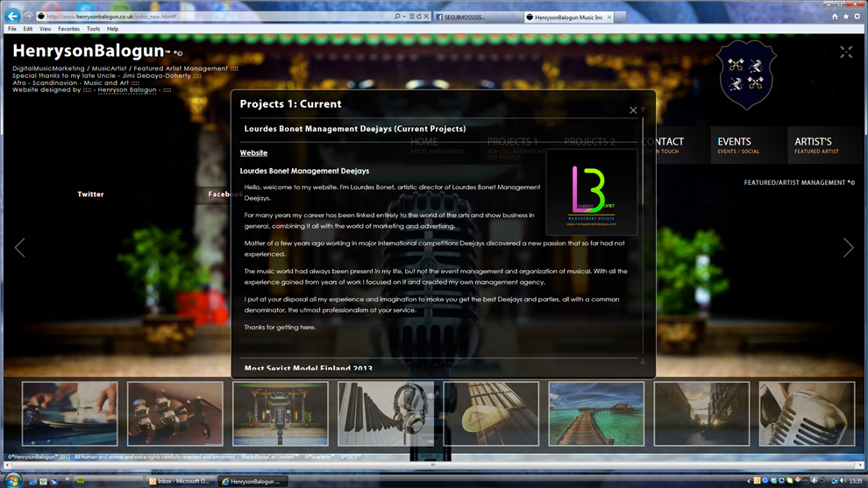
Task: Open the Favorites menu
Action: click(x=68, y=29)
